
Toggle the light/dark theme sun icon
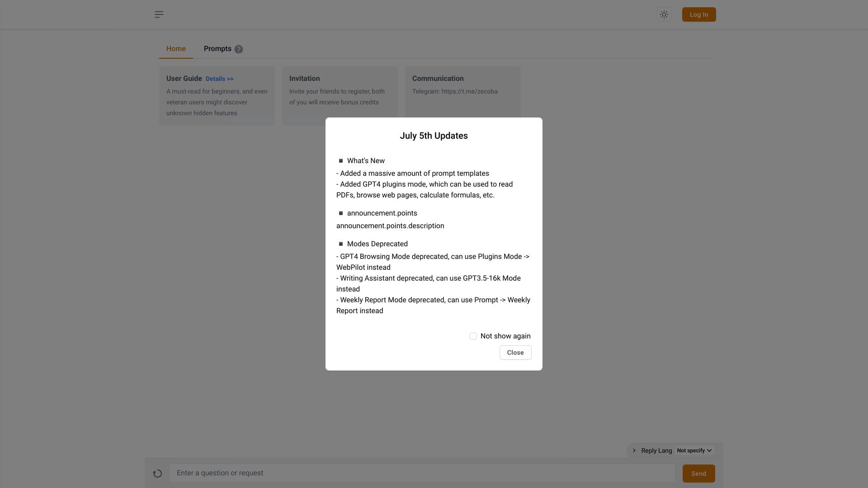click(663, 14)
